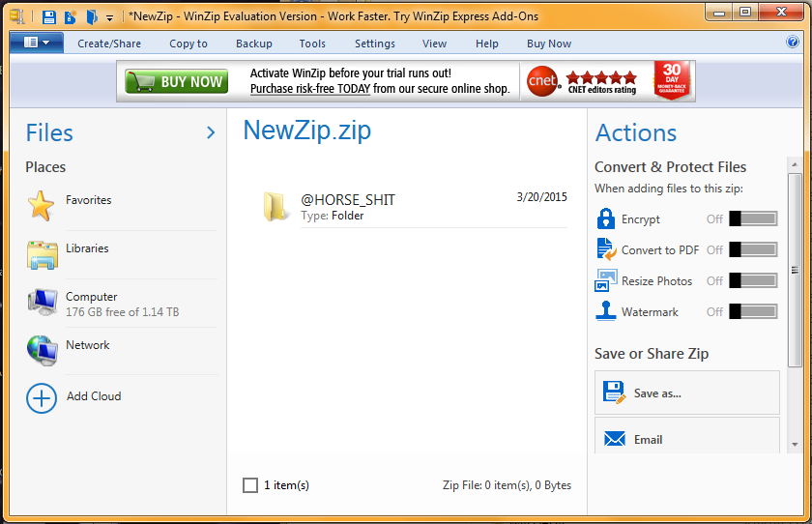
Task: Click the Actions panel scroll up arrow
Action: point(795,164)
